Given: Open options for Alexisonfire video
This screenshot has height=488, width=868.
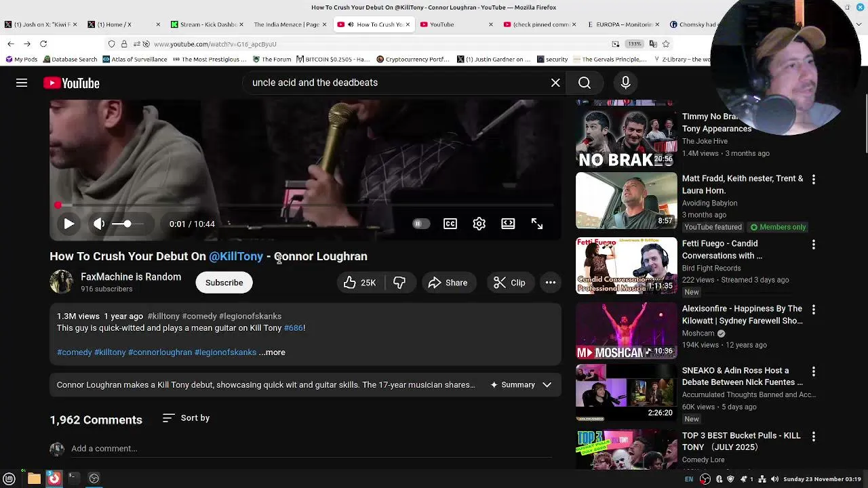Looking at the screenshot, I should [x=814, y=309].
